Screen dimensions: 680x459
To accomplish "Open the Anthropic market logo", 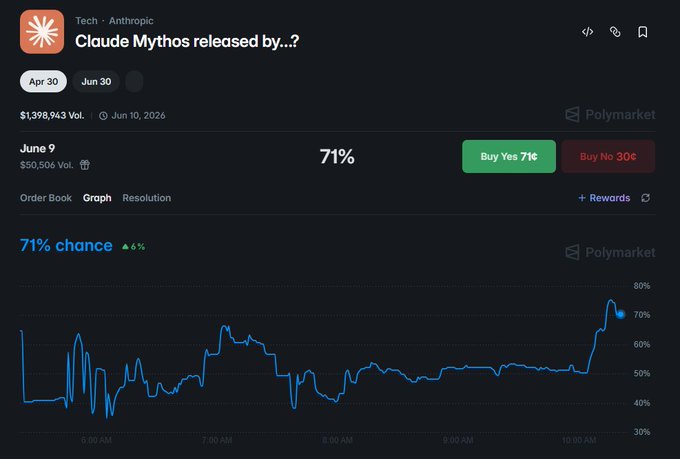I will click(42, 32).
